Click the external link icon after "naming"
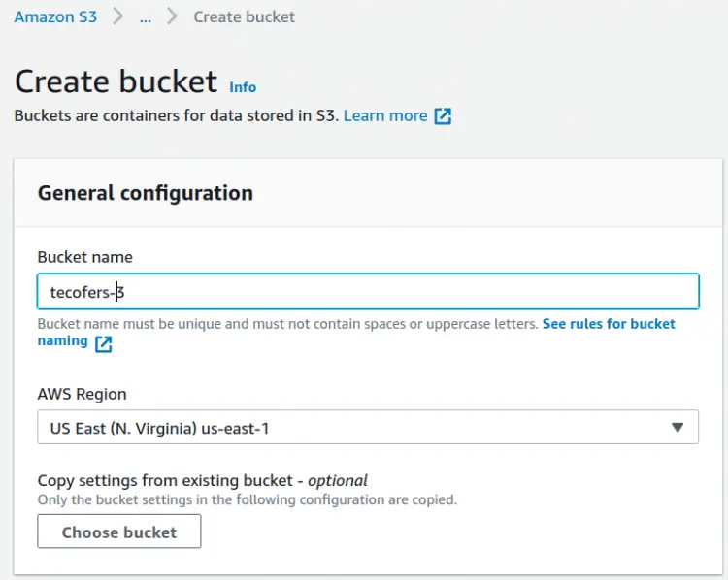 [103, 342]
